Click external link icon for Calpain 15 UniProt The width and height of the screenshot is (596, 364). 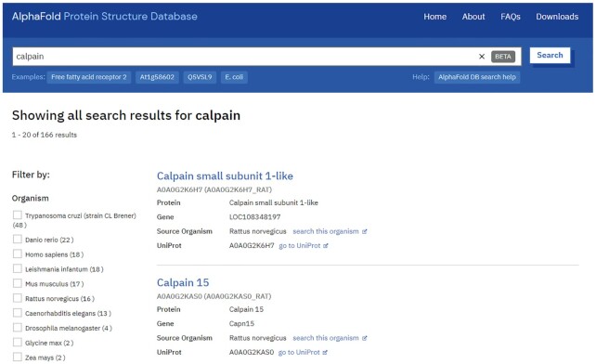pyautogui.click(x=325, y=353)
